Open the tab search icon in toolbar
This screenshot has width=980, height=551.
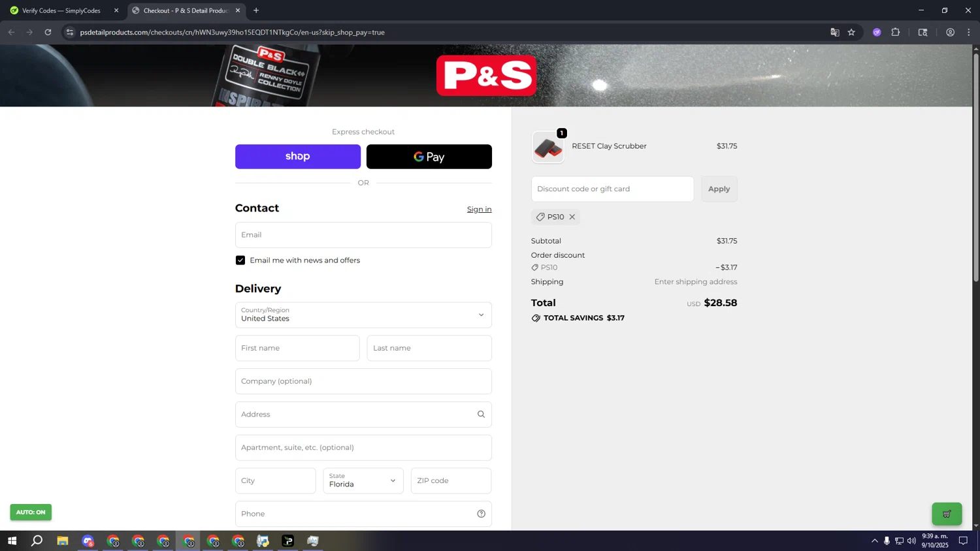pos(923,32)
